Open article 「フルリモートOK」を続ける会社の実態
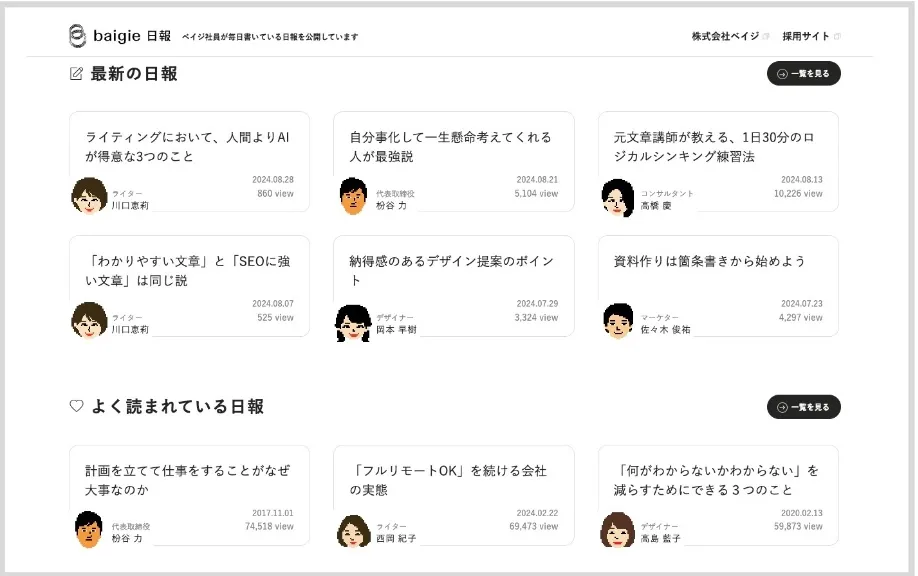Screen dimensions: 918x576 [450, 480]
